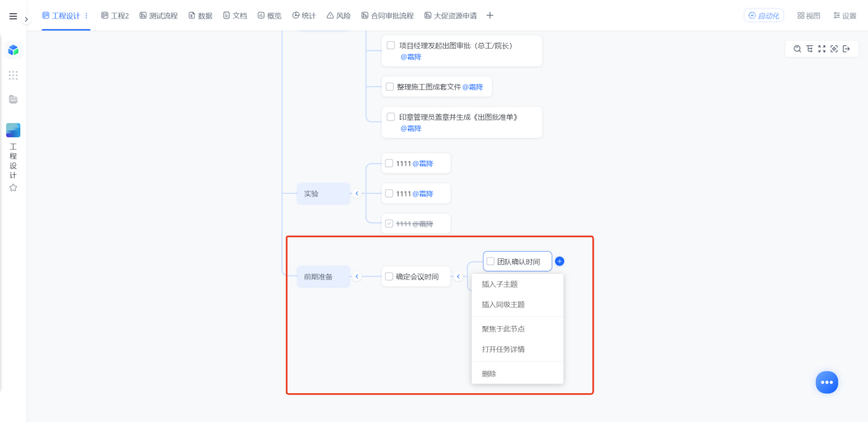Favorite the project with the star icon
Viewport: 868px width, 422px height.
click(x=13, y=187)
